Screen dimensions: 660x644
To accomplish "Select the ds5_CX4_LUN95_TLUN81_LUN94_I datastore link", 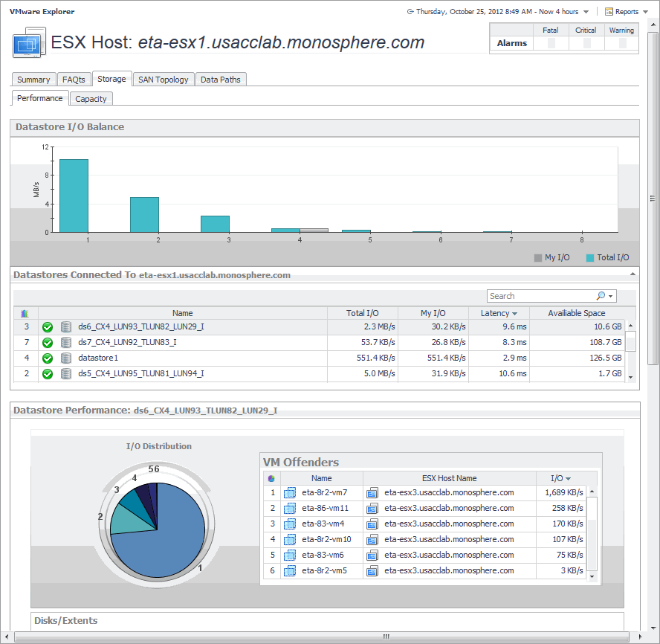I will pos(141,373).
